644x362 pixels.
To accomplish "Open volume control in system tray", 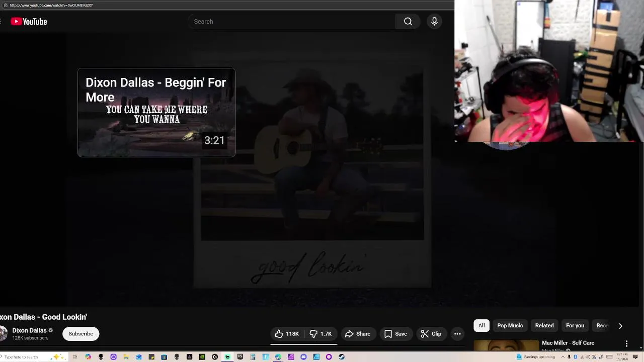I will click(x=588, y=357).
